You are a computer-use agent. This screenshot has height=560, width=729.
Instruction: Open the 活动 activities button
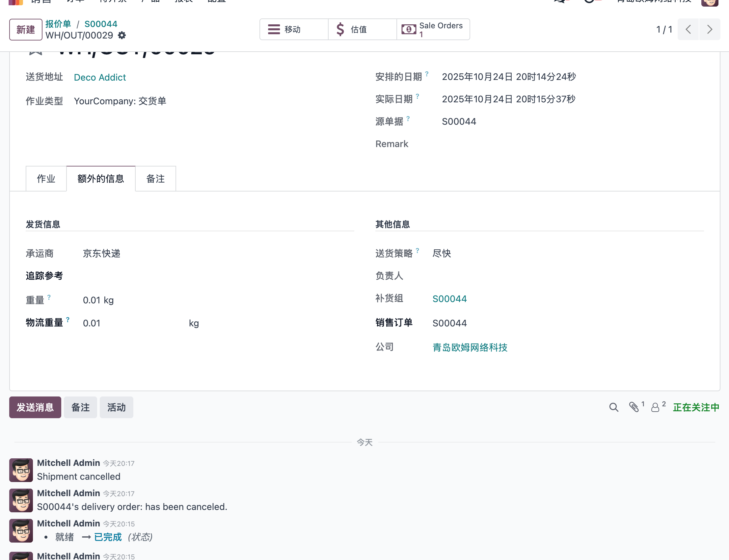click(x=116, y=407)
